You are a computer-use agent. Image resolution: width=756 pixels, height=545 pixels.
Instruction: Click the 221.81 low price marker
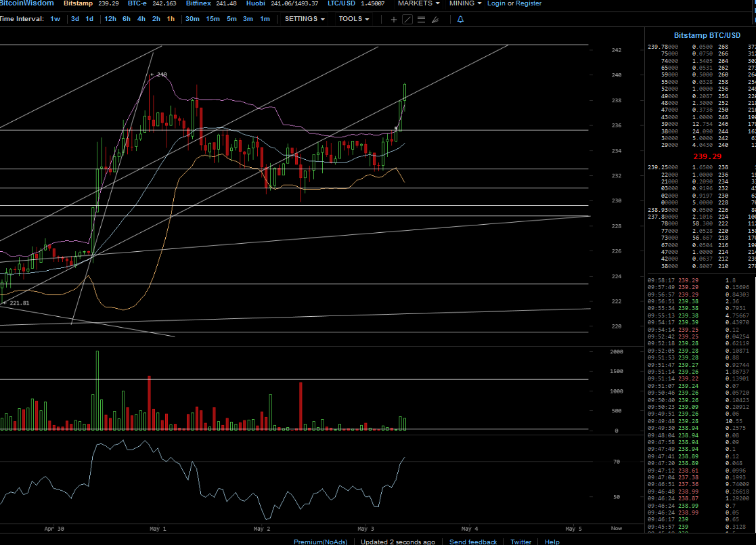point(16,303)
